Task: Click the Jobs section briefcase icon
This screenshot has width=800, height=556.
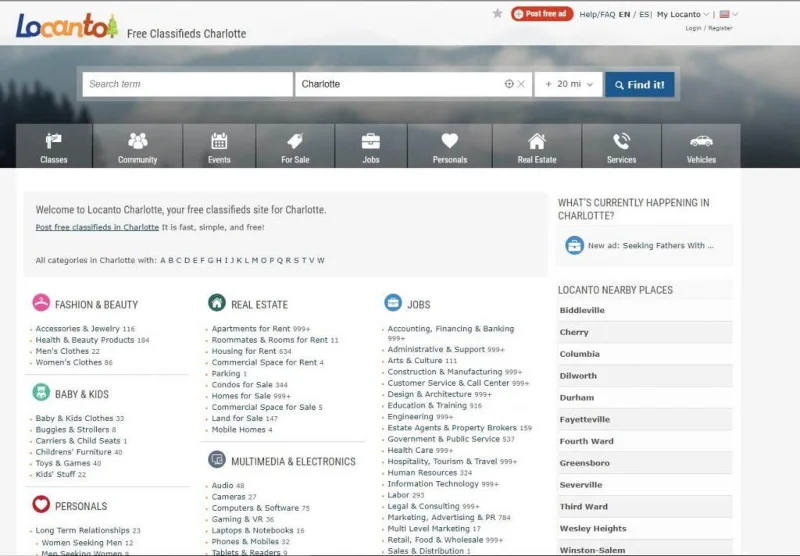Action: point(393,302)
